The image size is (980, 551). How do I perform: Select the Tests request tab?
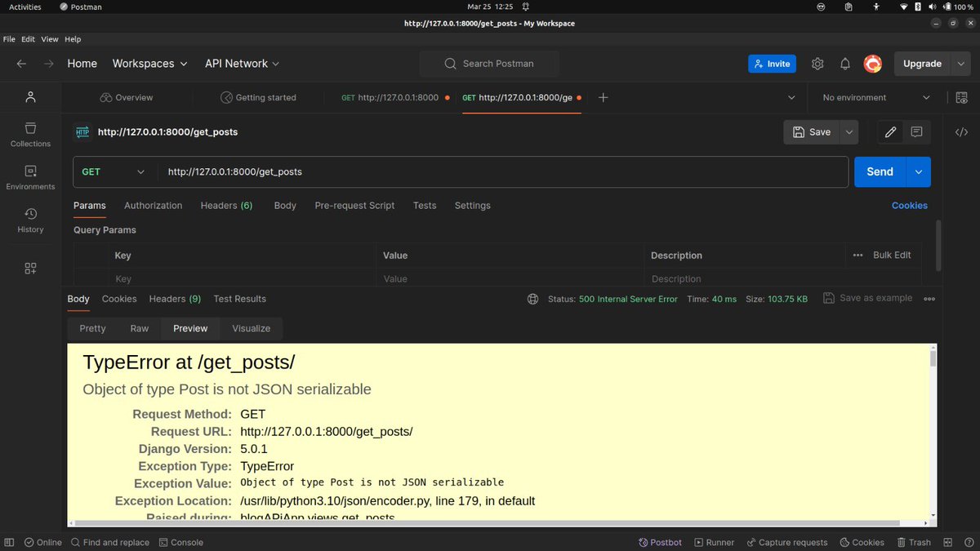click(x=425, y=206)
